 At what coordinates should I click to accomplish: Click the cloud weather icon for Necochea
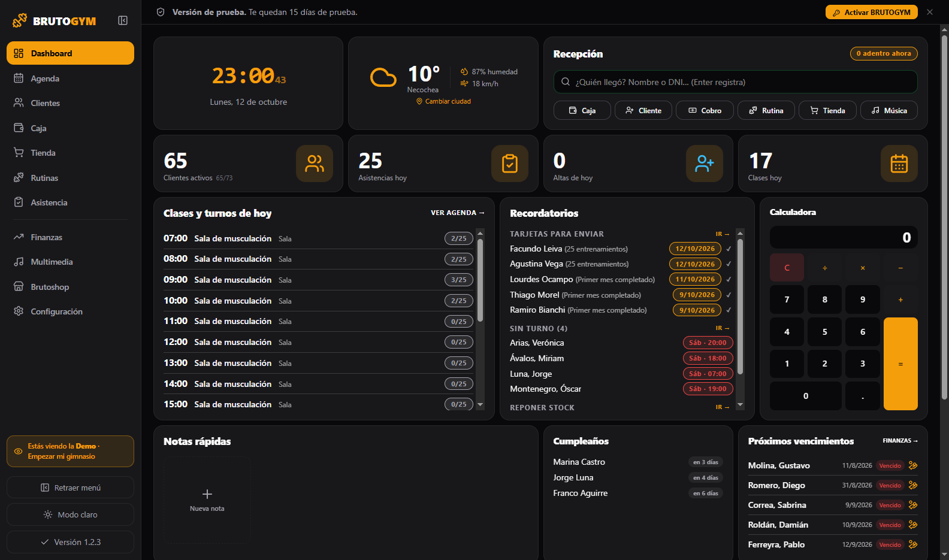(383, 77)
